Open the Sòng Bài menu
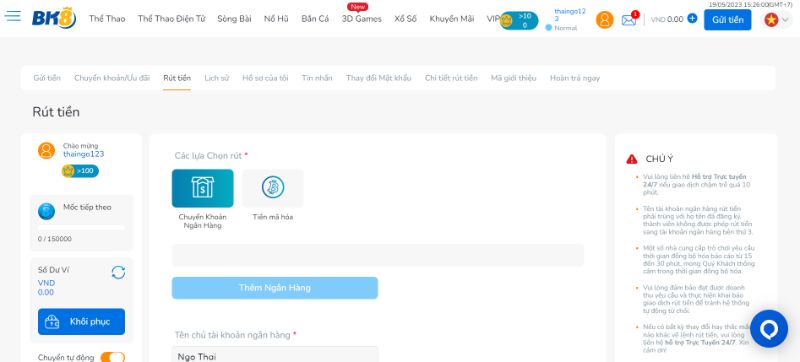 click(234, 19)
